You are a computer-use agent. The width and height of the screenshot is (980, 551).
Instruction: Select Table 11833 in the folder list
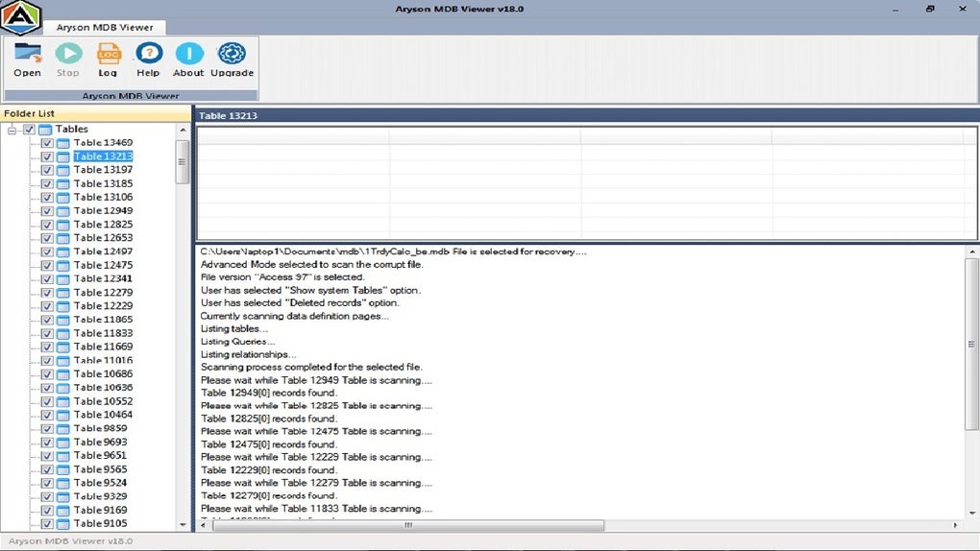(103, 333)
